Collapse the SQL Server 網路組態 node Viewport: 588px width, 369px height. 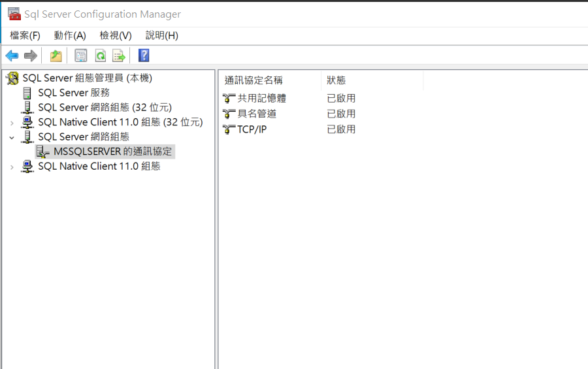12,138
